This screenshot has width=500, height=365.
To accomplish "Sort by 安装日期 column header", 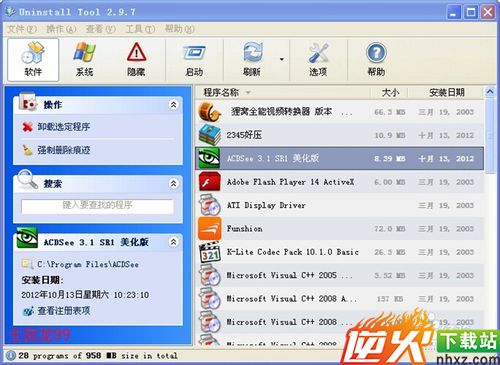I will [x=446, y=92].
